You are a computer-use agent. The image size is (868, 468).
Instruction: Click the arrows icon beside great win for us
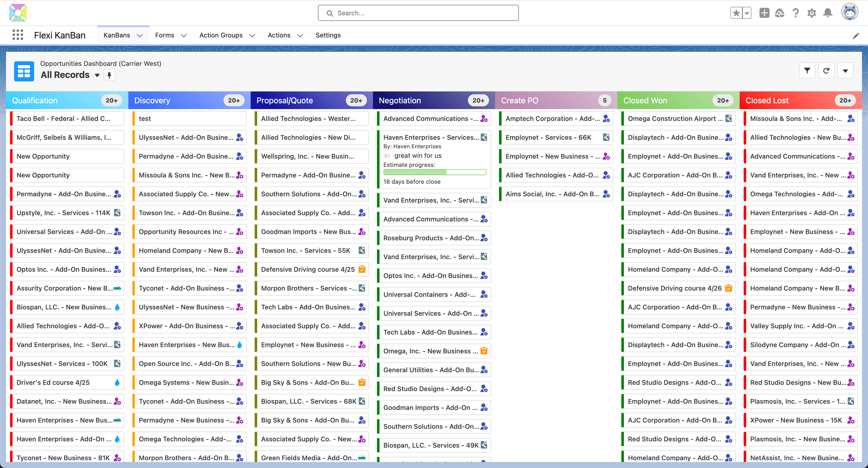(x=387, y=156)
